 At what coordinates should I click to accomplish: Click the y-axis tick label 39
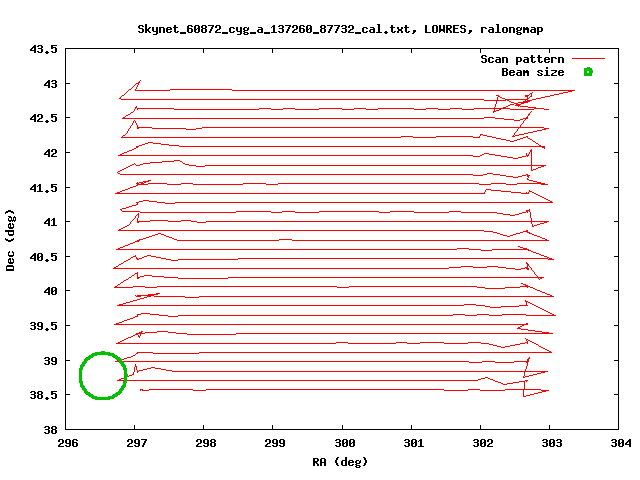pos(50,361)
